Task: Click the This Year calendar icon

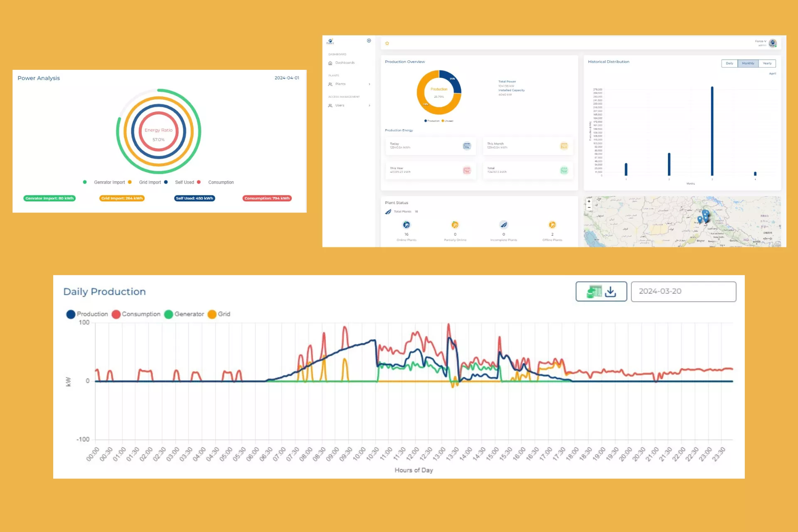Action: point(467,170)
